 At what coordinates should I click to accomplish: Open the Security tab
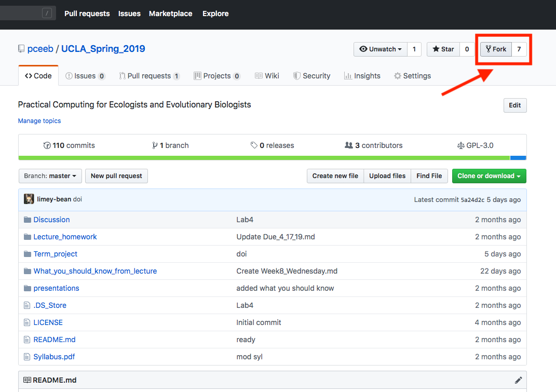tap(311, 76)
